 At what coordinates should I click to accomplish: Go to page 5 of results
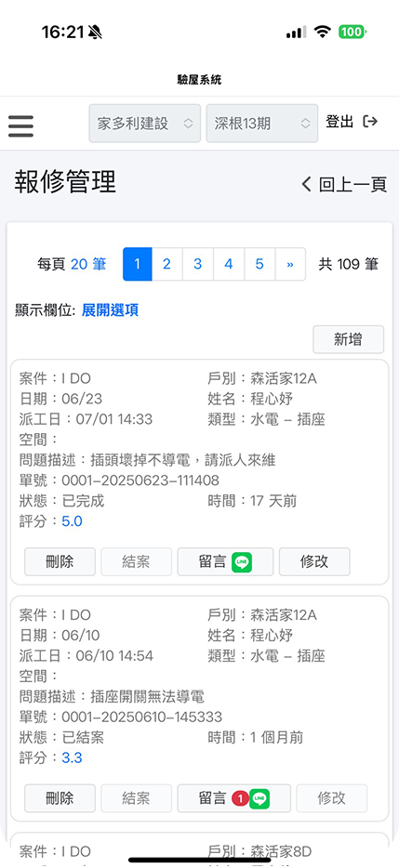coord(259,264)
